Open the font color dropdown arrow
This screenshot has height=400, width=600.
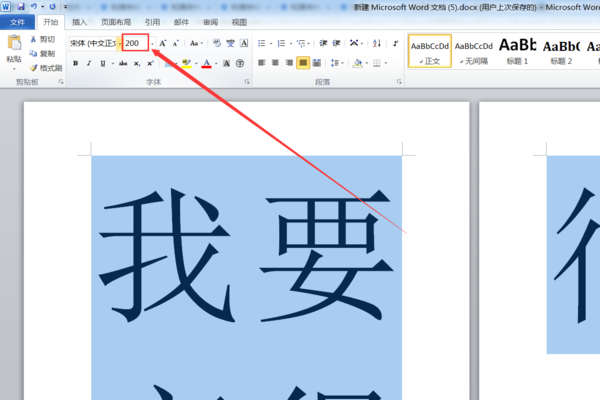point(216,64)
